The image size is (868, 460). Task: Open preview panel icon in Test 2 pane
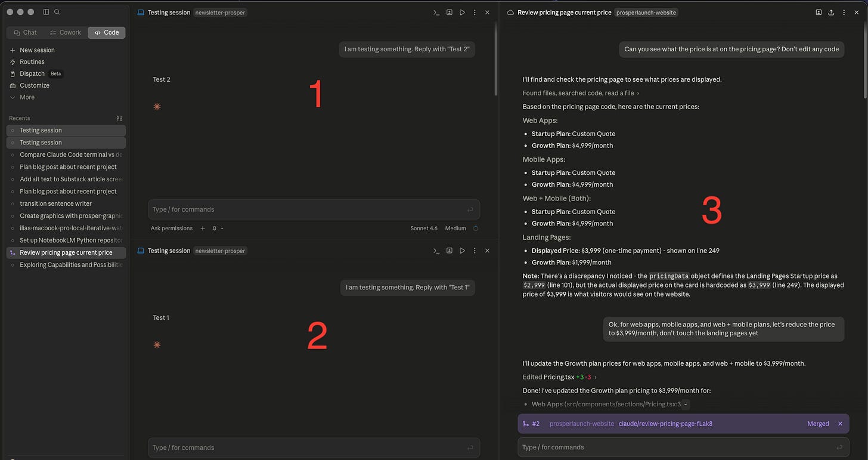[449, 13]
